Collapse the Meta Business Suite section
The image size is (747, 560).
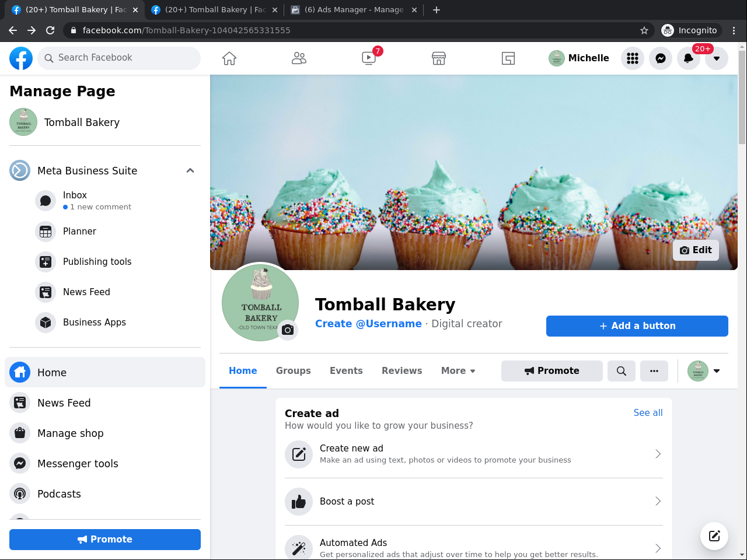coord(190,170)
